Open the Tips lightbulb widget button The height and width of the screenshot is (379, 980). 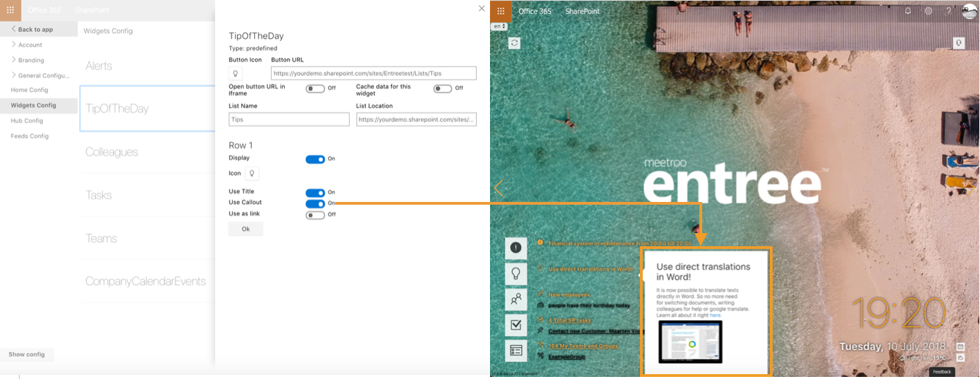(x=516, y=274)
